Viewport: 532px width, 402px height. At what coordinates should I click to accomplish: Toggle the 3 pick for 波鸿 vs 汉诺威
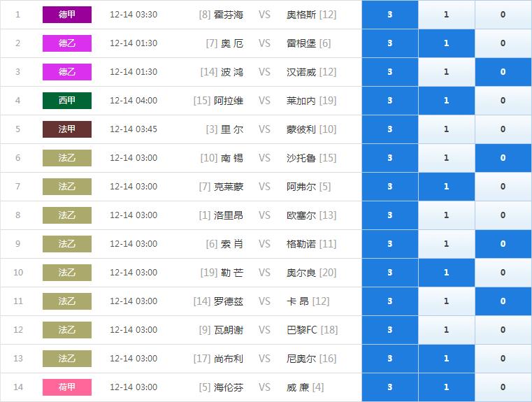pos(390,72)
